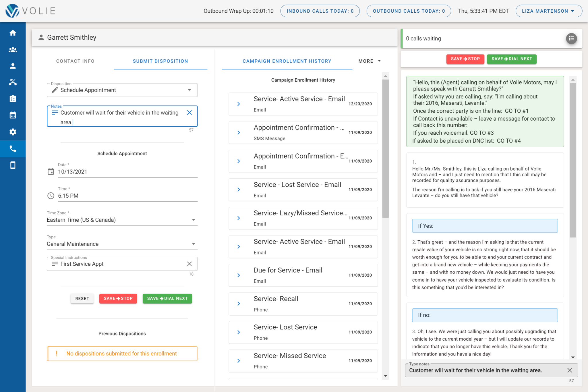
Task: Expand the Service- Recall enrollment row
Action: [x=239, y=304]
